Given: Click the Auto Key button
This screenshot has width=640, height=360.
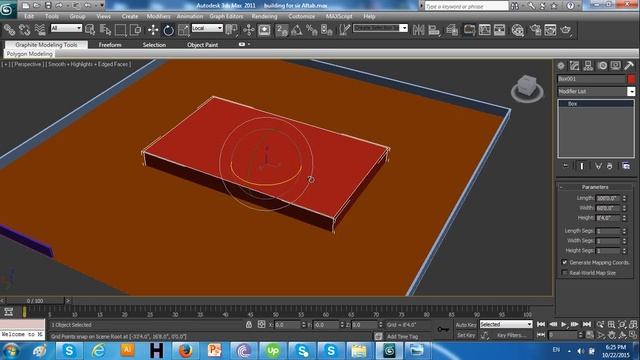Looking at the screenshot, I should coord(465,325).
